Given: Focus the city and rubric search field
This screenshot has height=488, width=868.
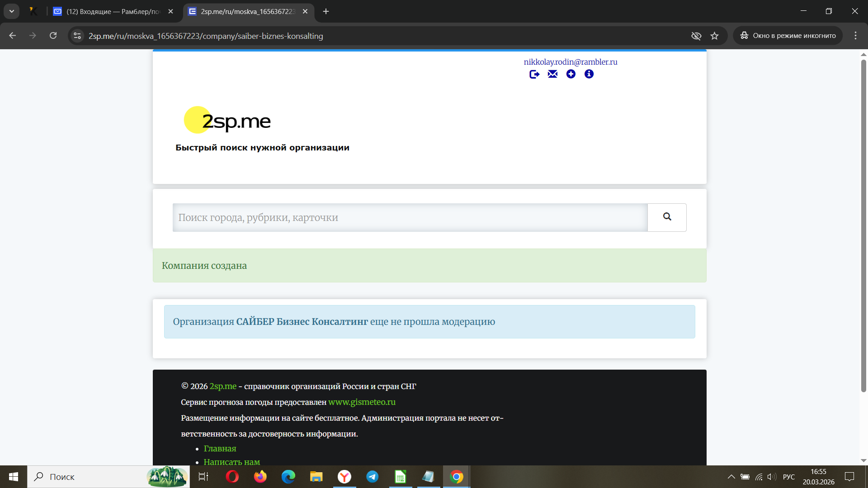Looking at the screenshot, I should click(x=410, y=218).
